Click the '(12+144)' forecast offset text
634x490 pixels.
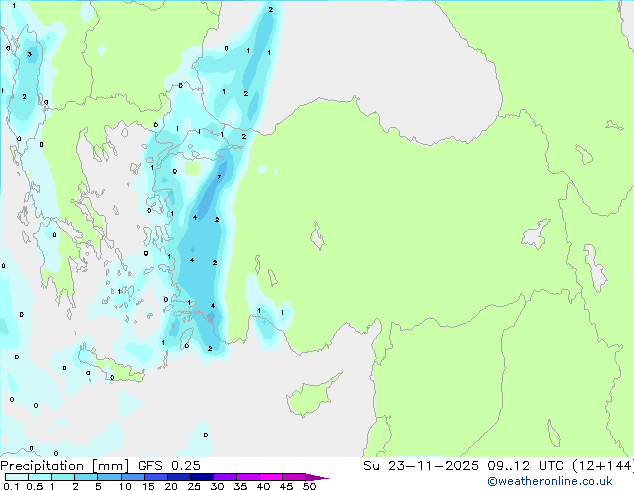603,466
